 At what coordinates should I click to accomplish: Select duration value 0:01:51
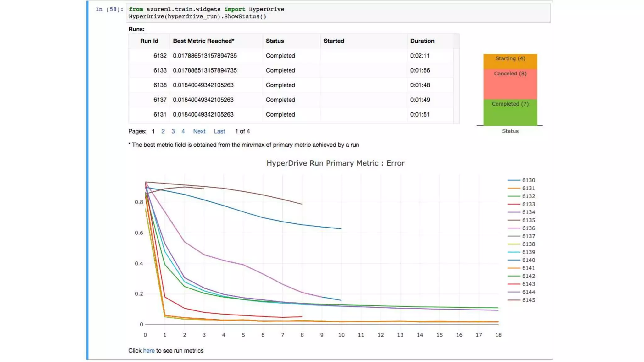[420, 115]
